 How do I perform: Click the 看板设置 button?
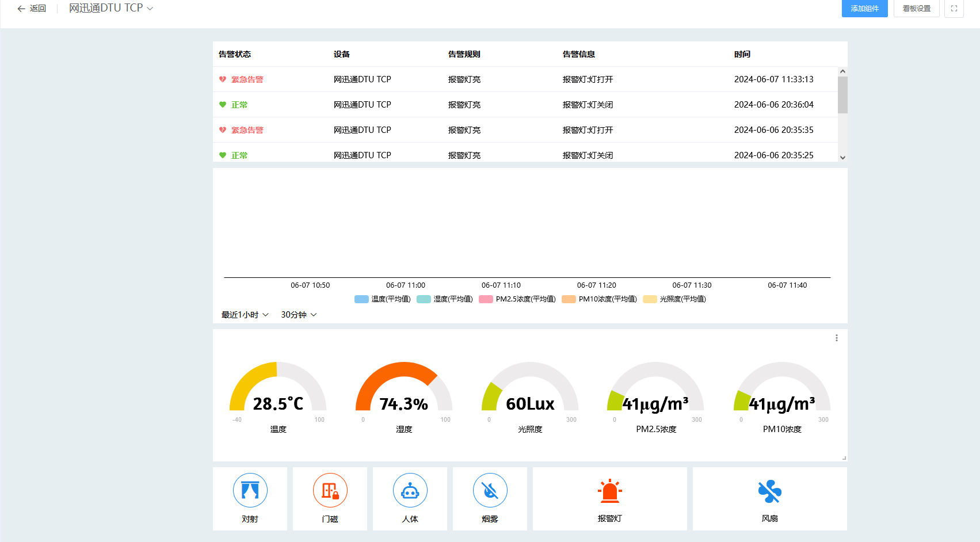click(x=916, y=9)
